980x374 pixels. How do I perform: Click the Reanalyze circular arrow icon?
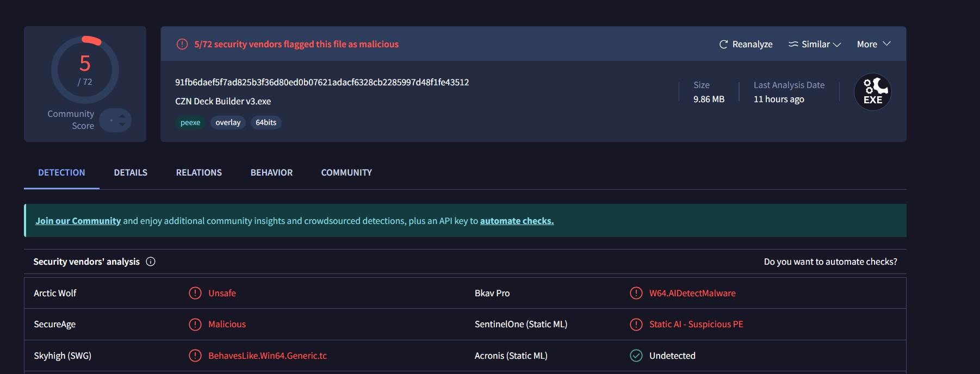tap(723, 45)
